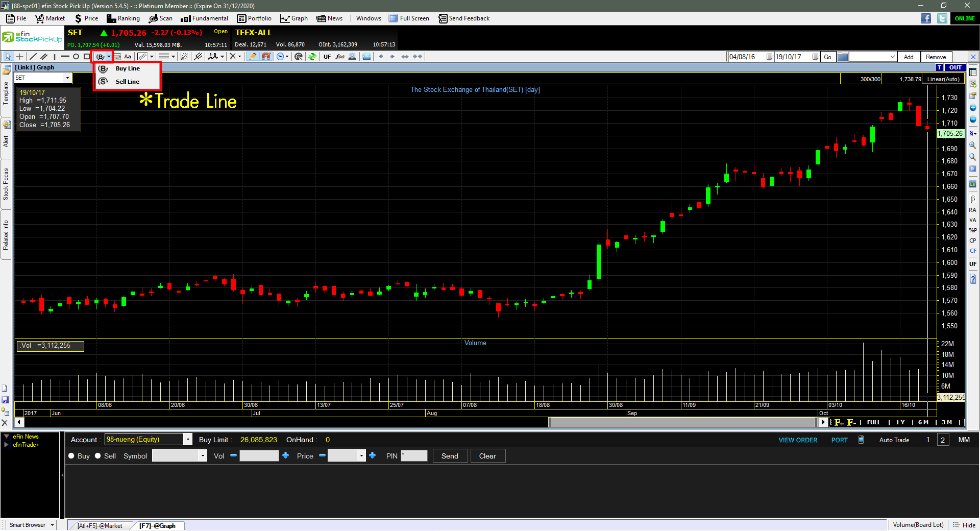
Task: Open the VIEW ORDER link
Action: click(798, 440)
